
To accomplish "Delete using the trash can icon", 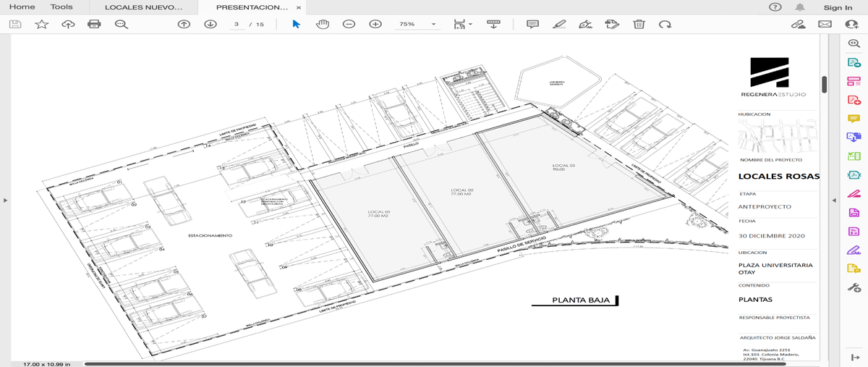I will pos(639,24).
